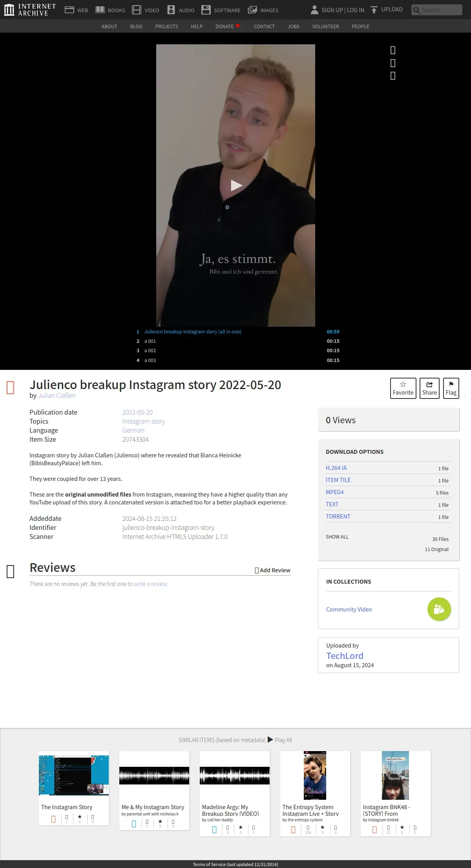Open the Software media menu
This screenshot has height=868, width=471.
point(221,10)
